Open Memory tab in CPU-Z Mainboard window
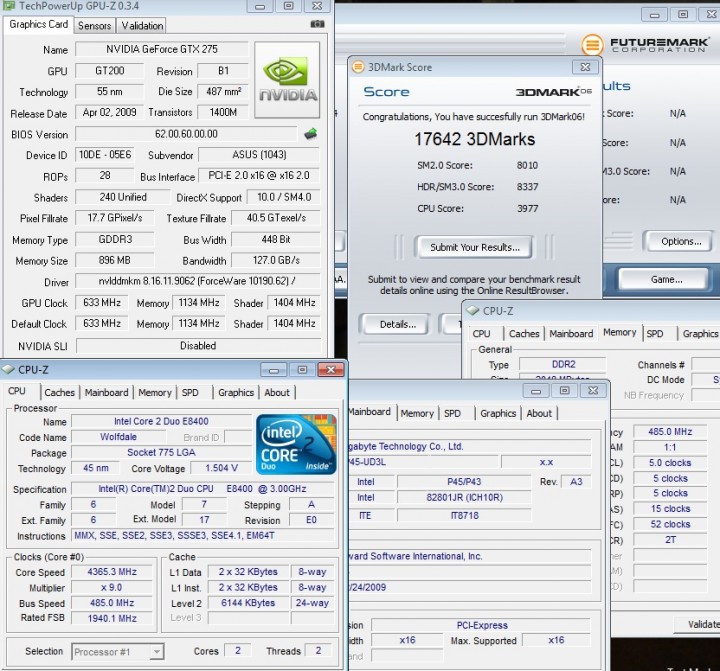 tap(417, 413)
